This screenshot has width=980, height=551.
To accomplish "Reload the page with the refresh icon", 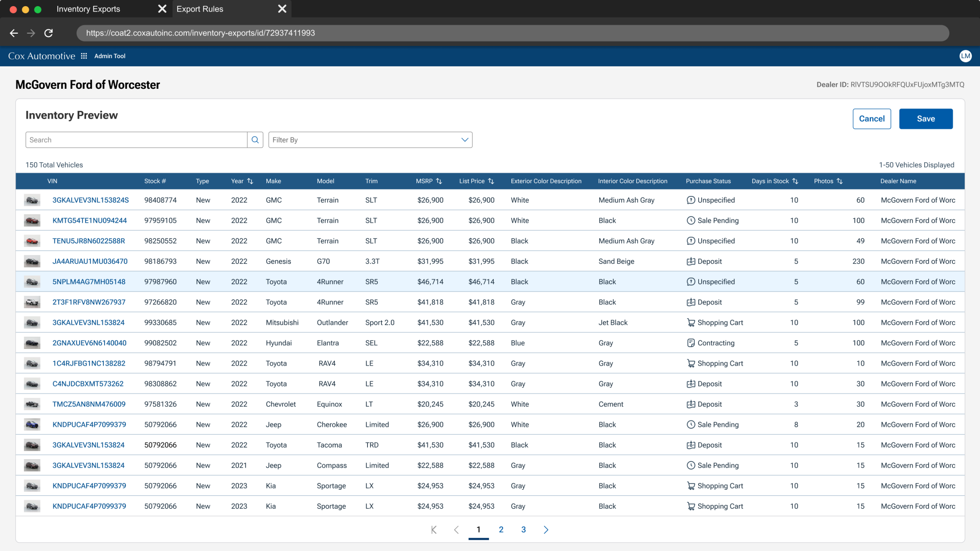I will coord(48,33).
